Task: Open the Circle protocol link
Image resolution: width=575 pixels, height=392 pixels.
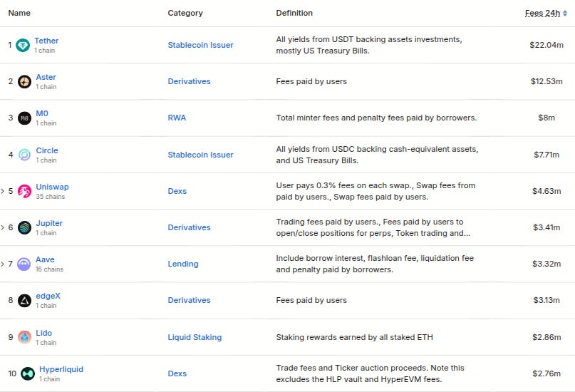Action: pyautogui.click(x=47, y=150)
